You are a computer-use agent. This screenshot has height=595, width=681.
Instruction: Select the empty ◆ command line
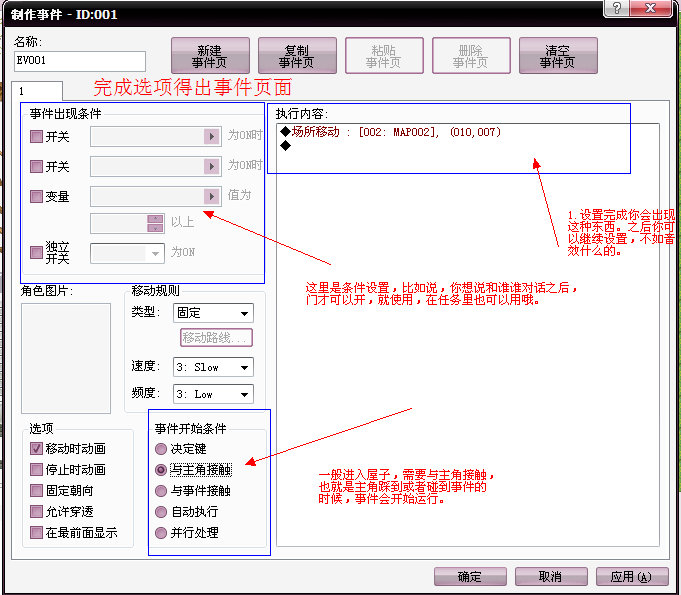(285, 146)
